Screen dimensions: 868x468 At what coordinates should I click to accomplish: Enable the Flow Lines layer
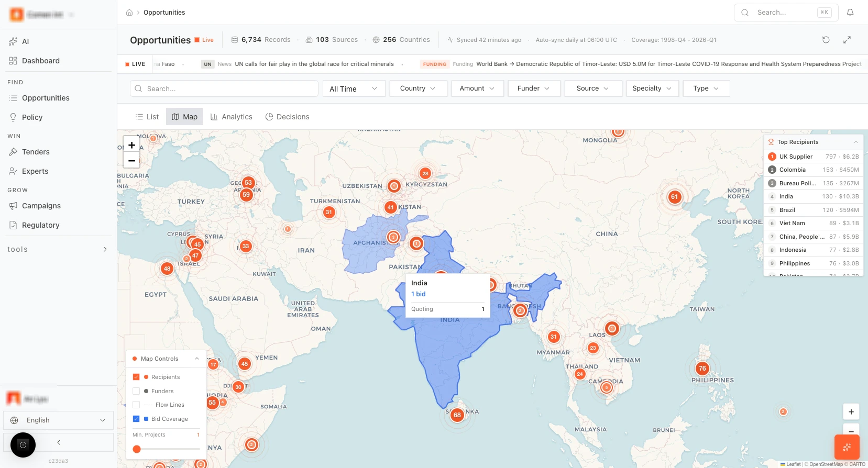136,405
